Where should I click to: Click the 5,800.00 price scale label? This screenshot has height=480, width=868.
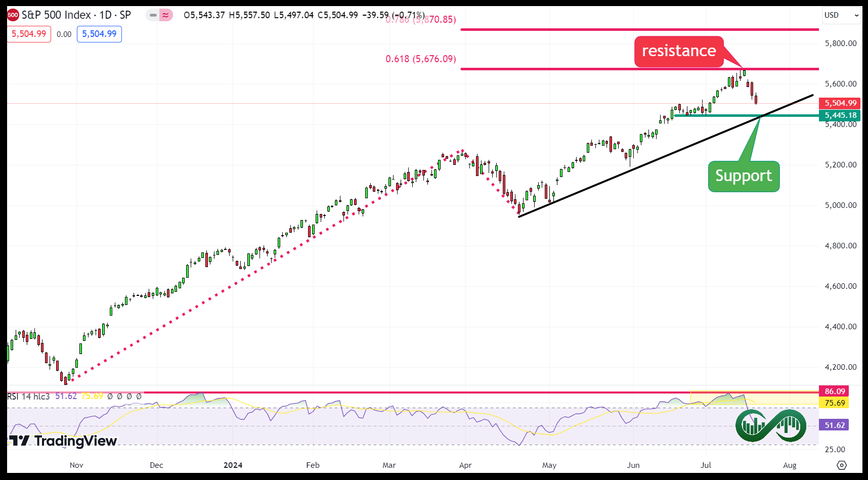coord(841,43)
